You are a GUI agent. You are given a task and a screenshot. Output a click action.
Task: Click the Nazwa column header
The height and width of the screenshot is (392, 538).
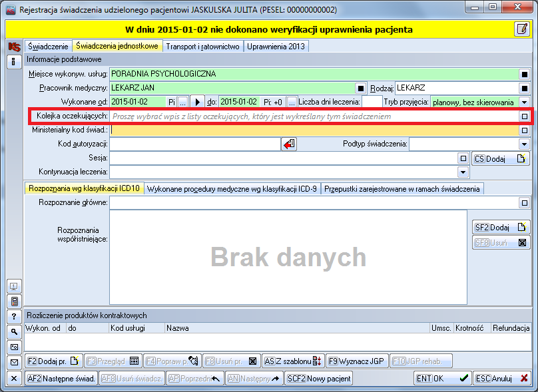coord(297,328)
